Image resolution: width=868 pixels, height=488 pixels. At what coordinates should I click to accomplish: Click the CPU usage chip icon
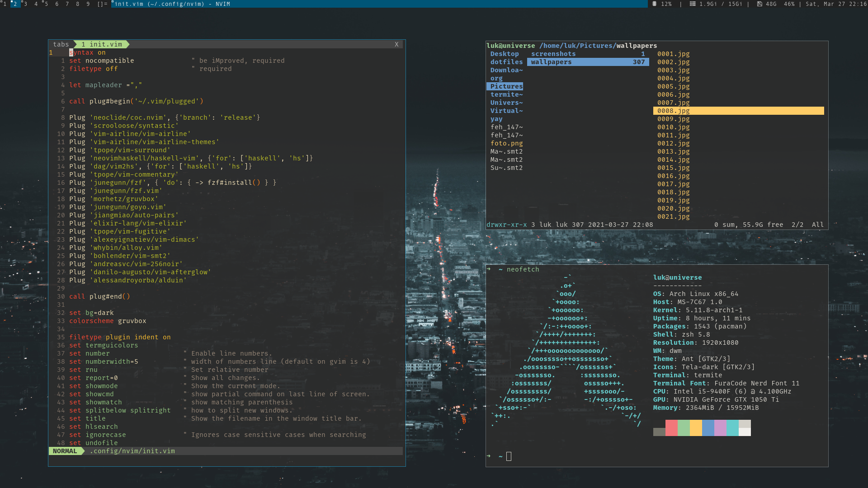click(x=654, y=4)
